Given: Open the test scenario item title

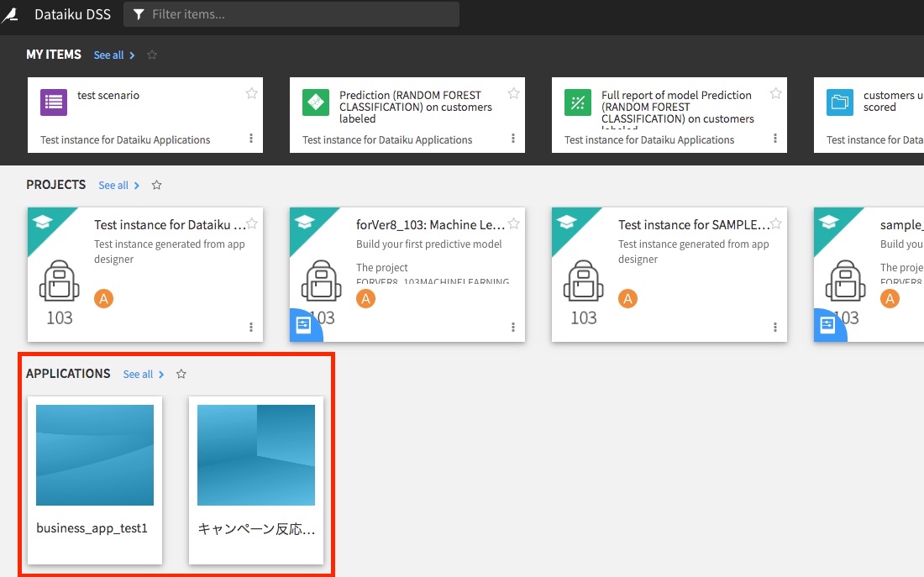Looking at the screenshot, I should [108, 96].
